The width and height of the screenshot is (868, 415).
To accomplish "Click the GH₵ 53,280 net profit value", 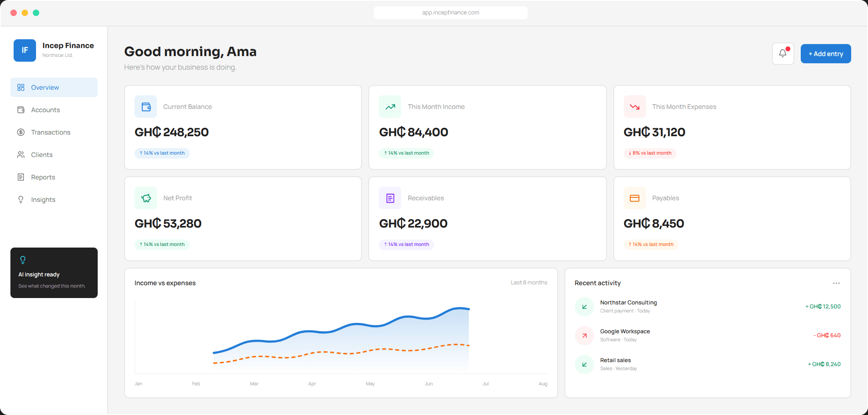I will [x=168, y=224].
